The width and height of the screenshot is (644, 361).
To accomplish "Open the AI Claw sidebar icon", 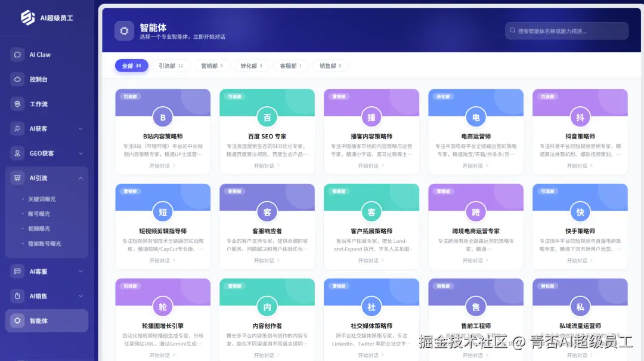I will point(17,55).
